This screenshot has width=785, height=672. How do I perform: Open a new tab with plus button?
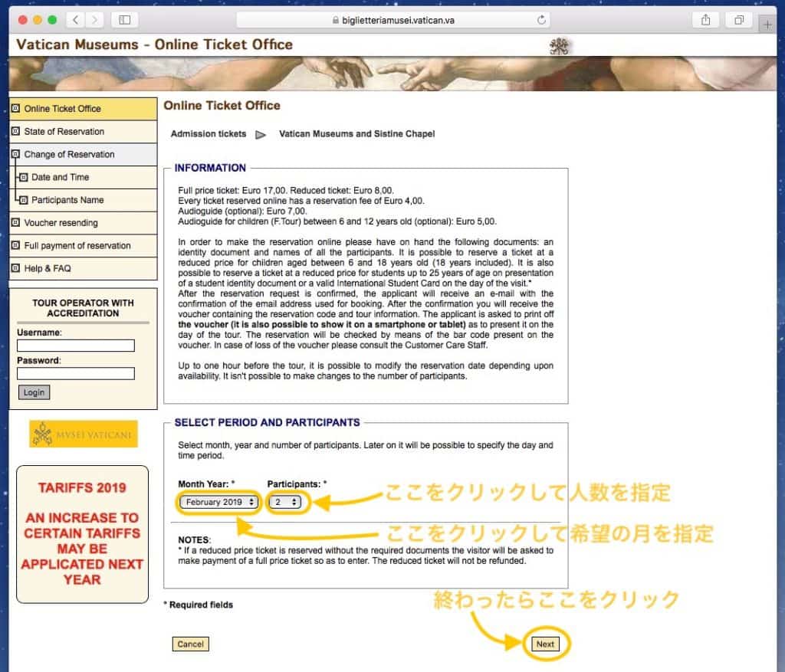(767, 24)
